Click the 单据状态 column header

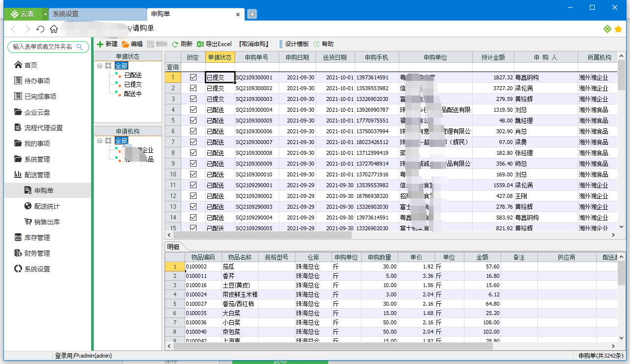220,57
